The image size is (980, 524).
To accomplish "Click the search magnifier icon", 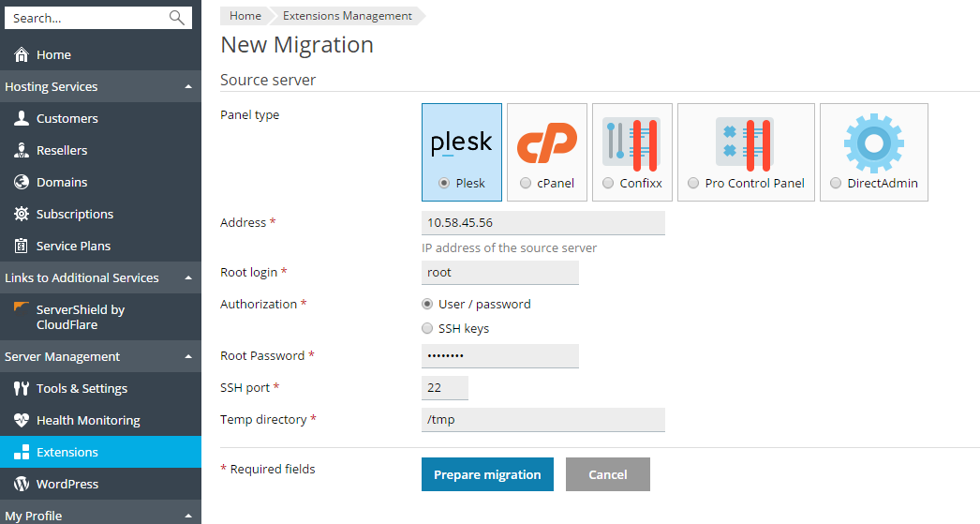I will pos(176,18).
